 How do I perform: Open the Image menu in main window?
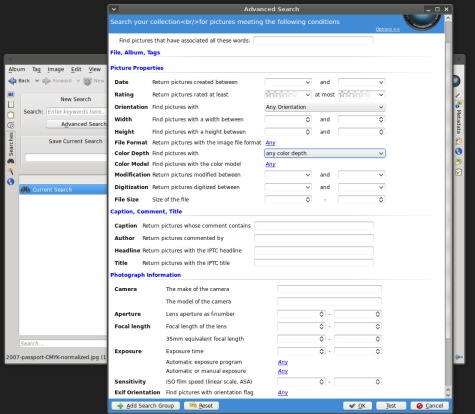coord(56,69)
